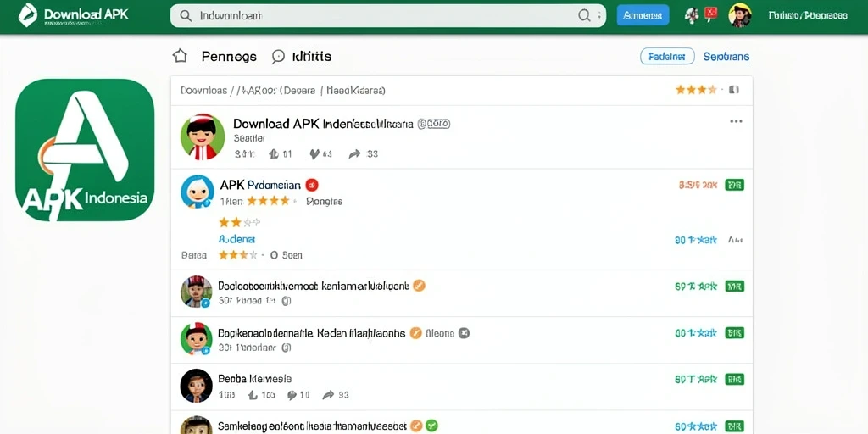868x434 pixels.
Task: Switch to the Pennogs tab
Action: 229,57
